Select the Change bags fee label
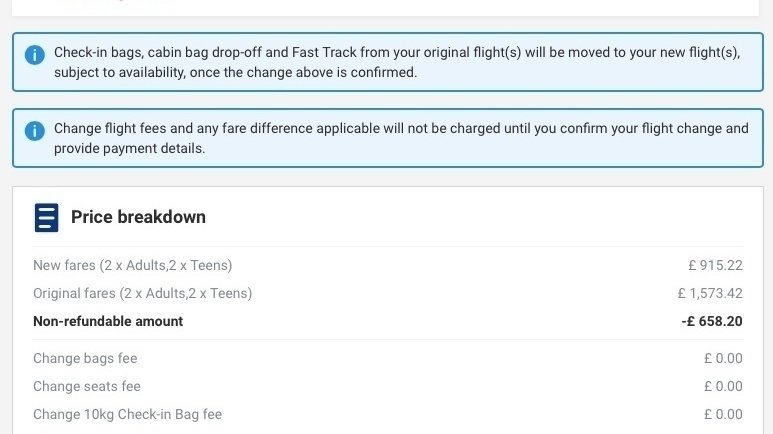Screen dimensions: 773x434 [85, 358]
